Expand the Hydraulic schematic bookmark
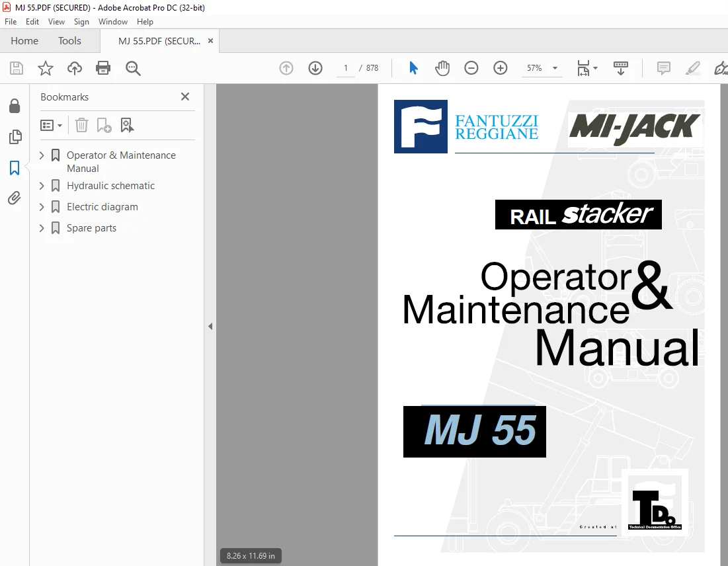This screenshot has width=728, height=566. coord(42,186)
